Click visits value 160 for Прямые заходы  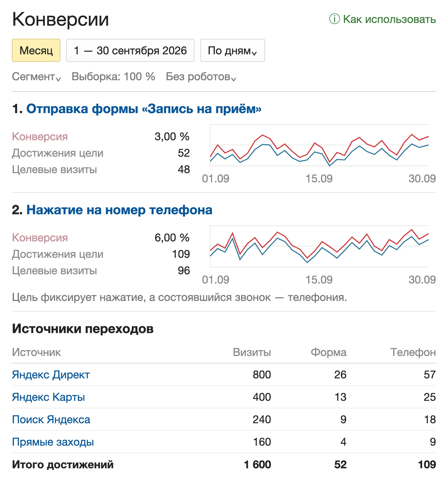tap(262, 442)
